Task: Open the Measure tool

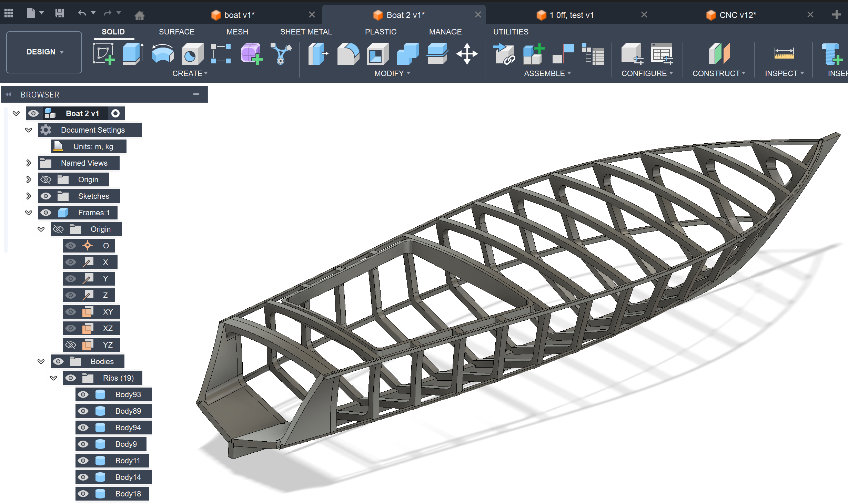Action: 784,54
